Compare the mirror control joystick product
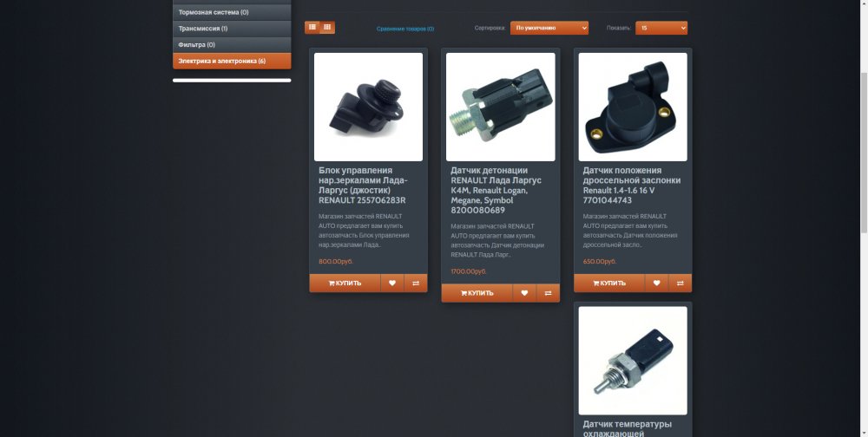The width and height of the screenshot is (868, 437). [x=416, y=284]
